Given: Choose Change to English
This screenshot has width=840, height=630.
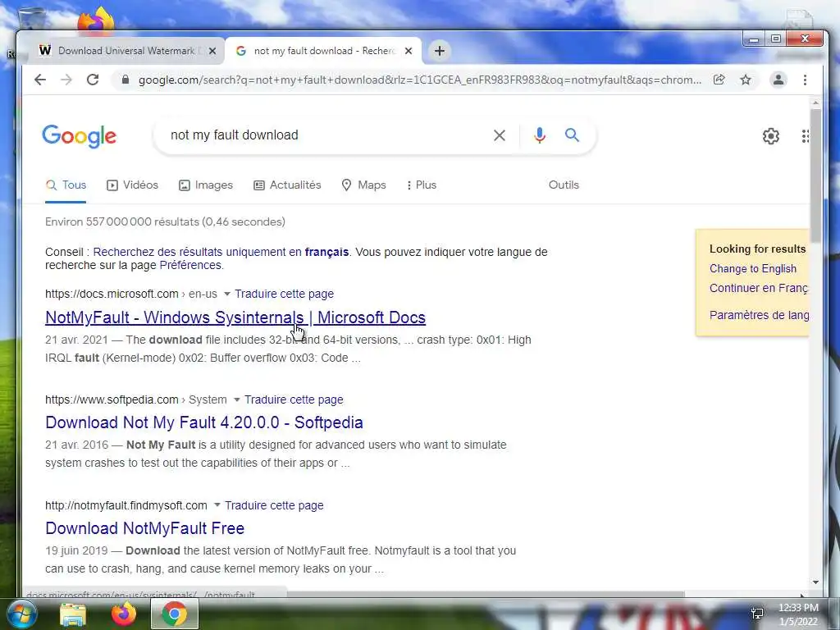Looking at the screenshot, I should point(753,269).
